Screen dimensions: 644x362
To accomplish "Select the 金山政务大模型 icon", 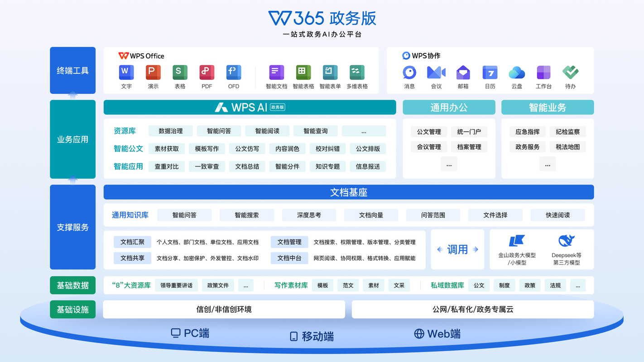I will [x=517, y=241].
